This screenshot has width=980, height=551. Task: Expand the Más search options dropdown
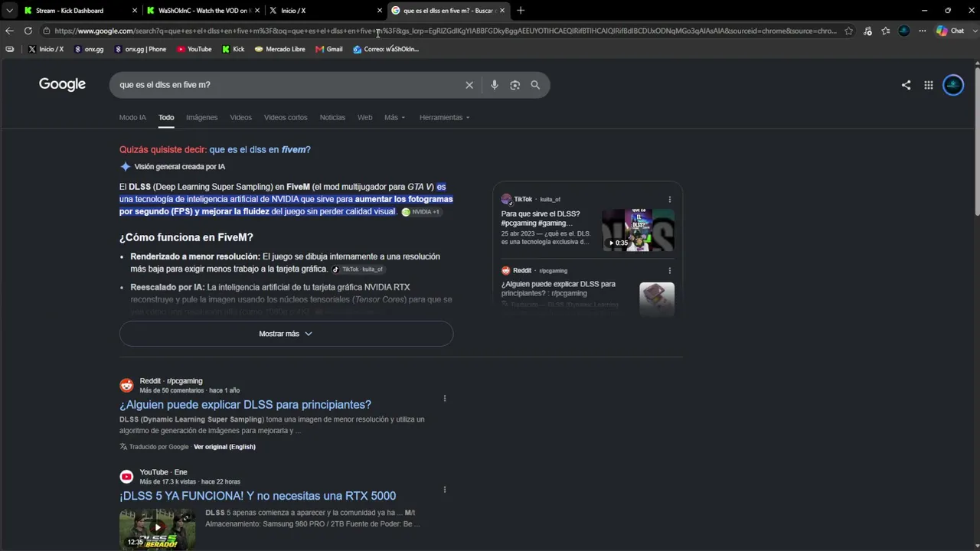click(x=395, y=118)
